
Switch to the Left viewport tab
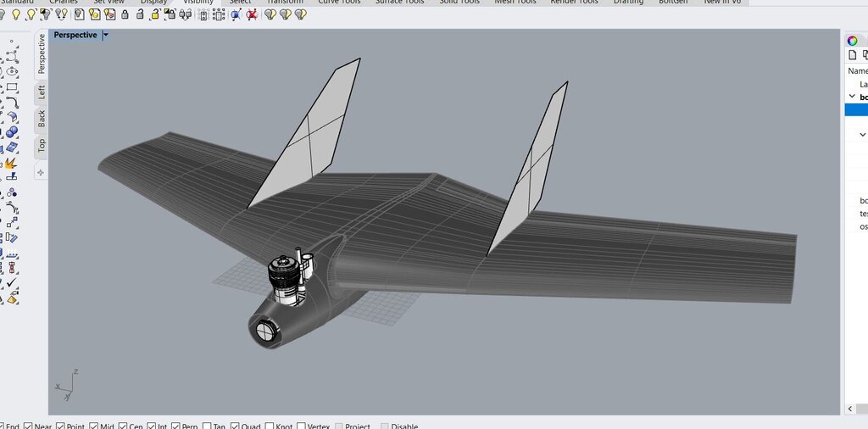(x=41, y=92)
